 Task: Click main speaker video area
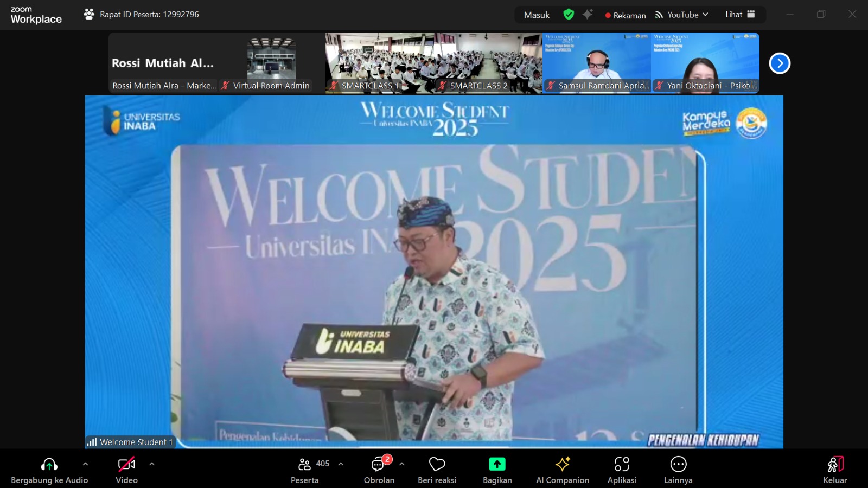tap(434, 272)
